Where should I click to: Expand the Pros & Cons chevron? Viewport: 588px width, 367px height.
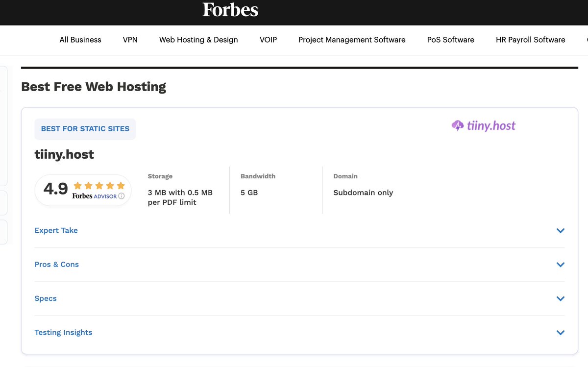coord(561,265)
